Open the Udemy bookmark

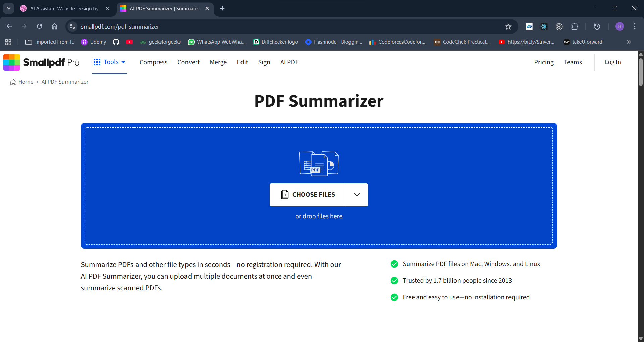[x=94, y=42]
